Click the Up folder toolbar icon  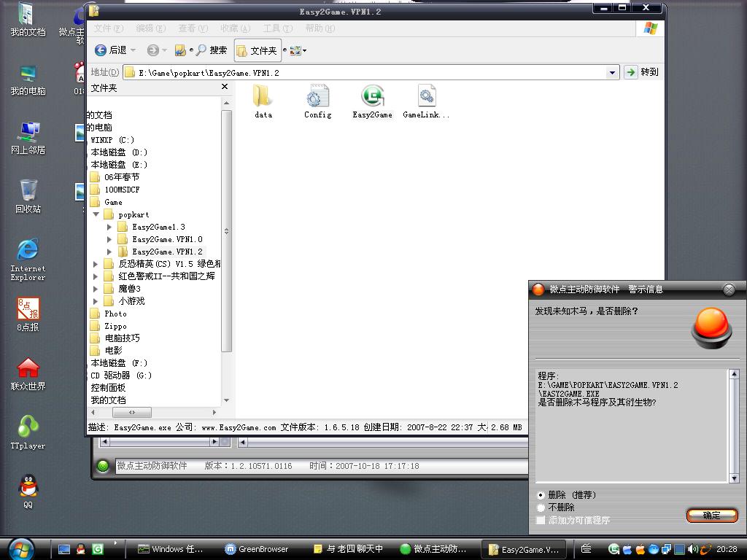click(x=180, y=50)
